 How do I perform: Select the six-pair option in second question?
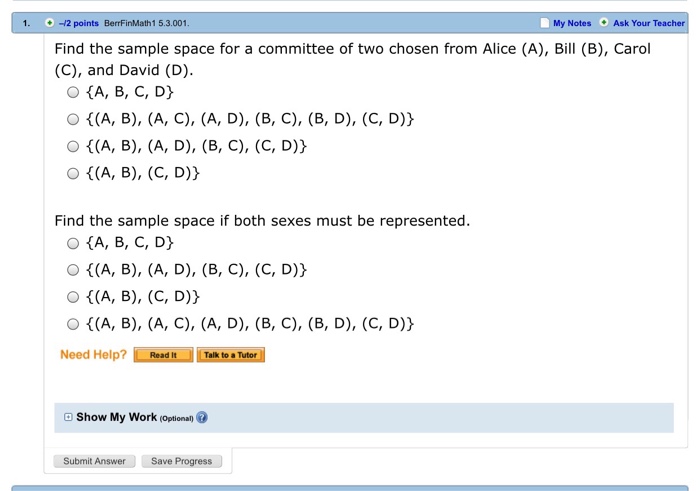tap(73, 324)
